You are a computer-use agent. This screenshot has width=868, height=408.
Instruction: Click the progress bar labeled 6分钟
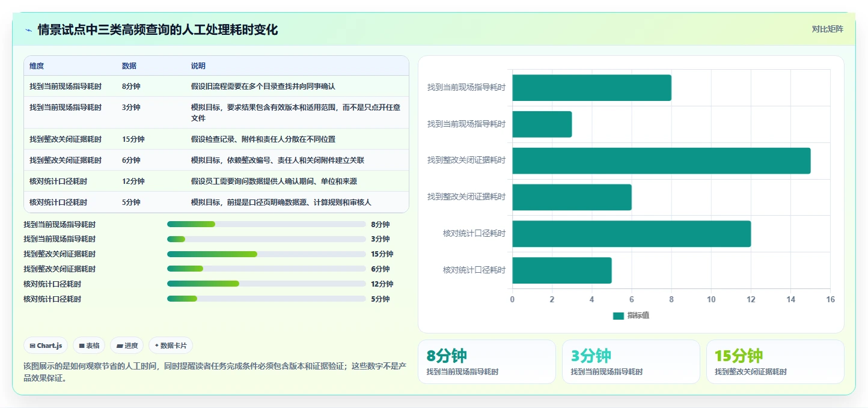point(266,269)
